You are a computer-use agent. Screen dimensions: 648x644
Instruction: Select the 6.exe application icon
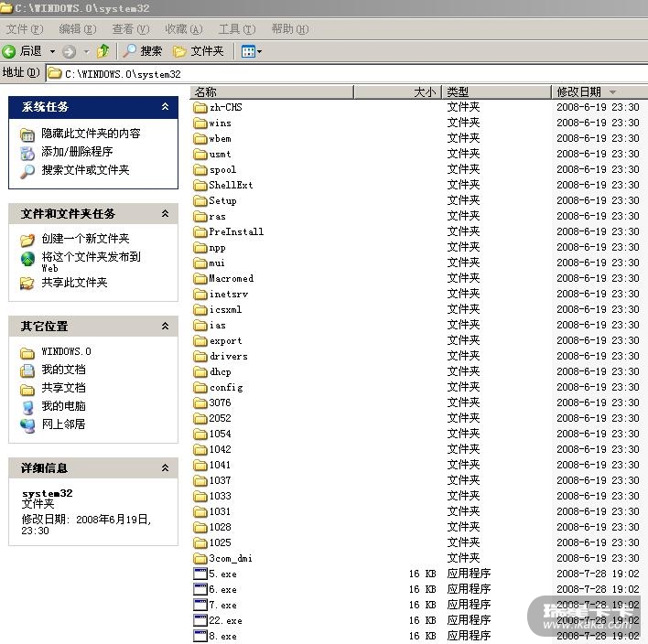click(x=200, y=589)
